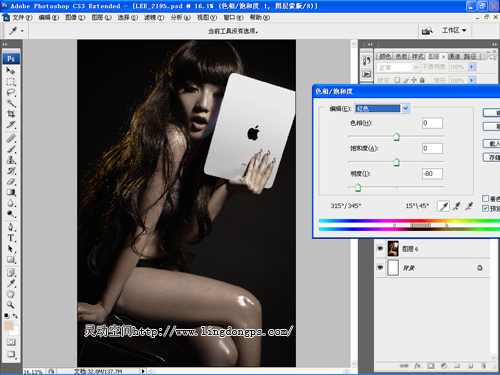Image resolution: width=500 pixels, height=375 pixels.
Task: Select the Lasso tool
Action: coord(11,92)
